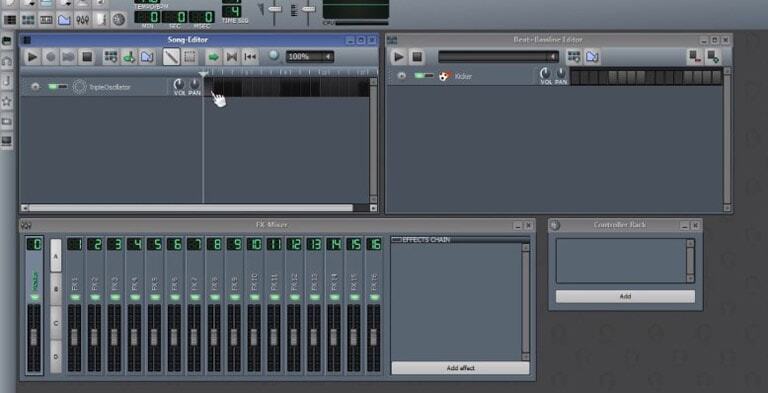Select bank C in FX-Mixer
This screenshot has width=768, height=393.
coord(56,323)
